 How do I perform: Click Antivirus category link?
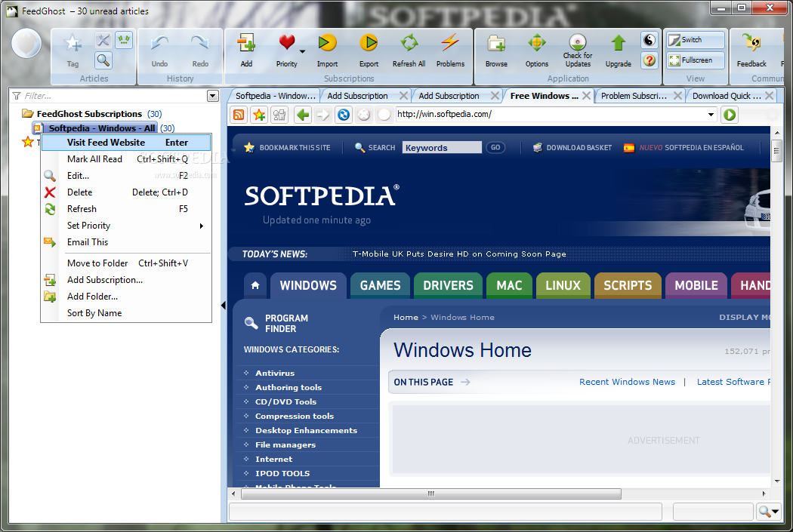[275, 373]
